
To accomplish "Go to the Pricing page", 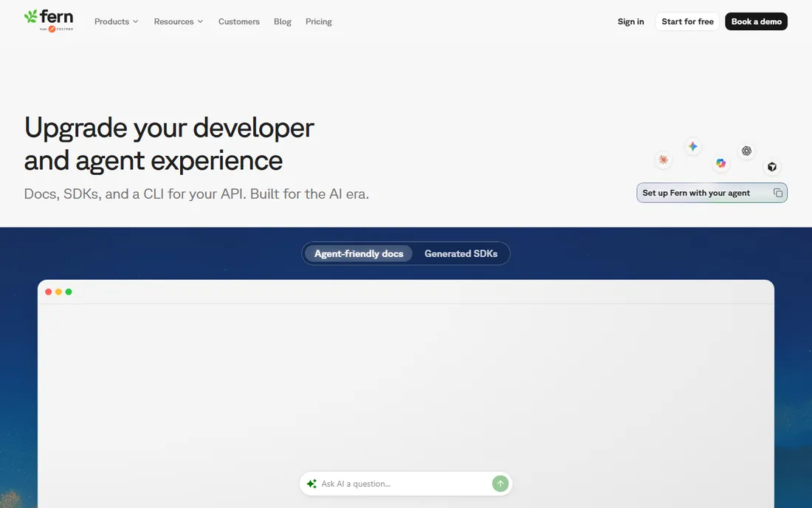I will 318,21.
